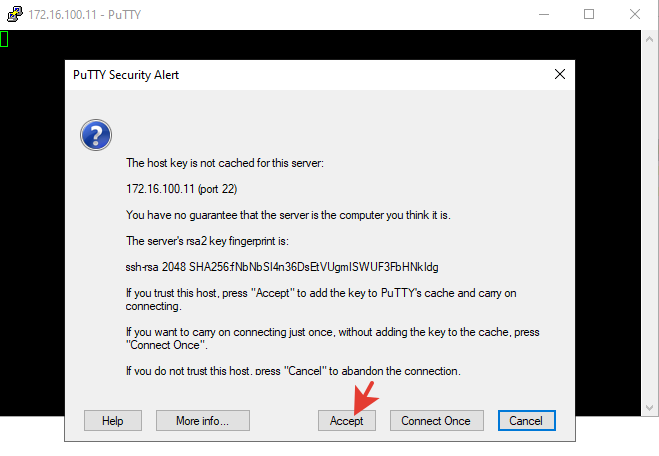The height and width of the screenshot is (456, 659).
Task: Click the terminal vertical scrollbar track
Action: click(x=649, y=223)
